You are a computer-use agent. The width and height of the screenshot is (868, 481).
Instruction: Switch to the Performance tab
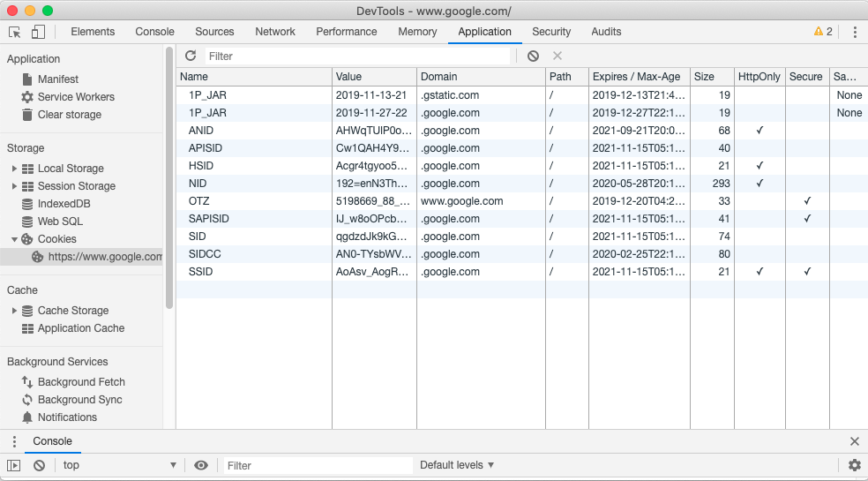tap(347, 32)
